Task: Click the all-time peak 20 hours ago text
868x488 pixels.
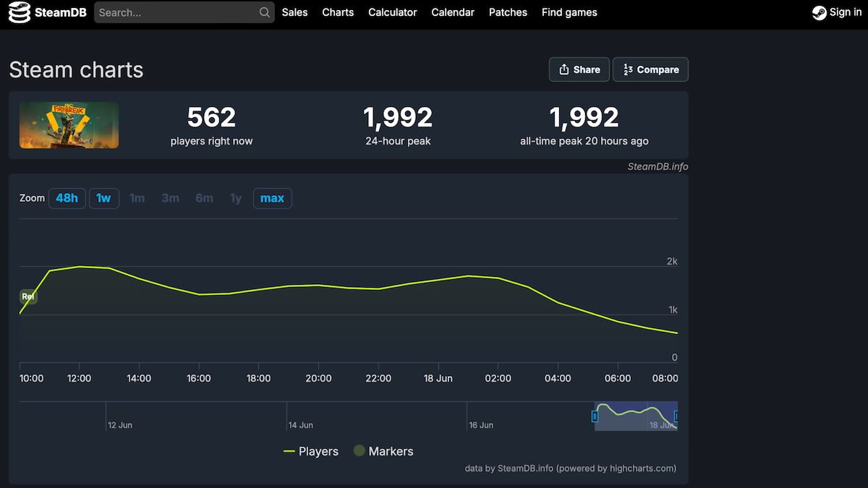Action: click(x=584, y=141)
